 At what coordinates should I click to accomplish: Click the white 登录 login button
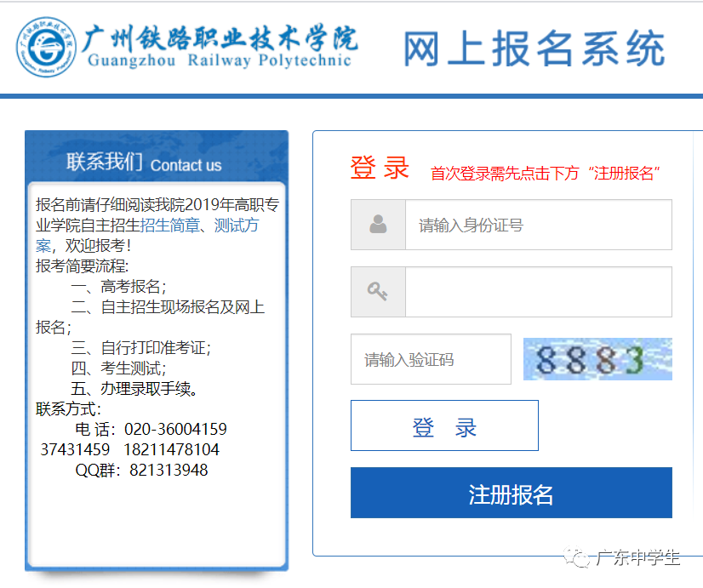(x=444, y=425)
